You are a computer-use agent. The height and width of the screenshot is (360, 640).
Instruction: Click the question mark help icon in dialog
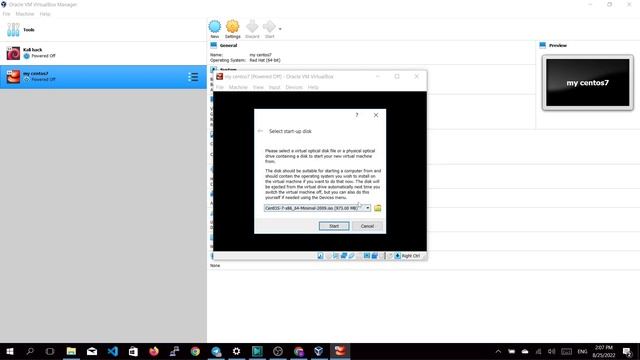tap(357, 115)
